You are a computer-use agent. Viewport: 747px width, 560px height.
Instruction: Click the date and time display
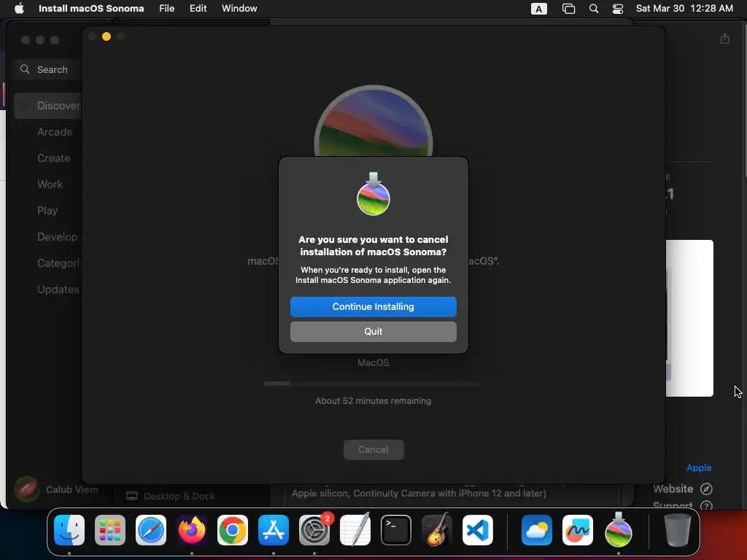click(x=684, y=8)
